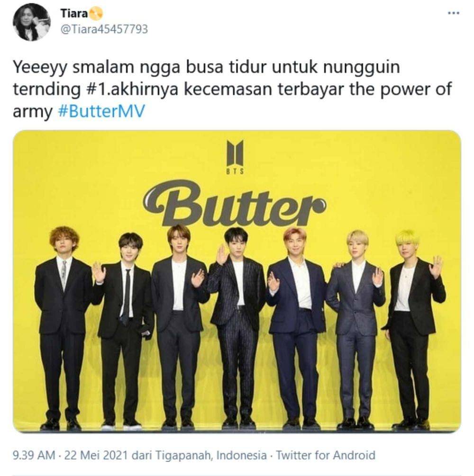This screenshot has width=474, height=476.
Task: Click the 9.39 AM timestamp
Action: tap(34, 455)
